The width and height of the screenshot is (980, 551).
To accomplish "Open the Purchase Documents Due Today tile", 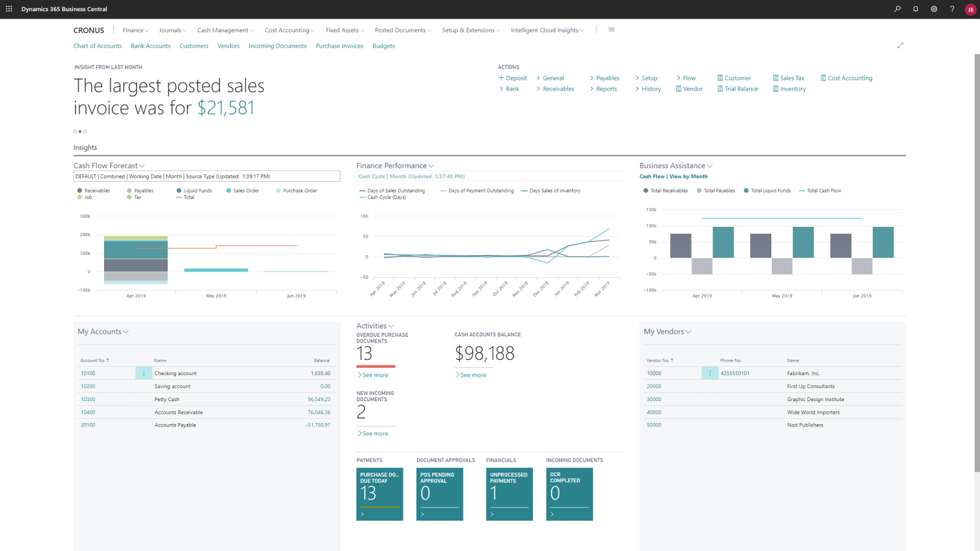I will point(379,494).
